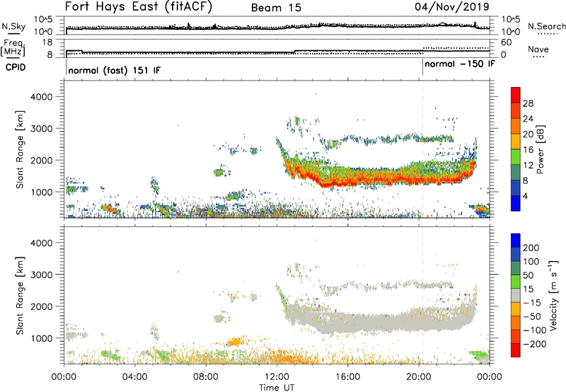566x392 pixels.
Task: Pick the red bottom segment of velocity color bar
Action: tap(516, 350)
